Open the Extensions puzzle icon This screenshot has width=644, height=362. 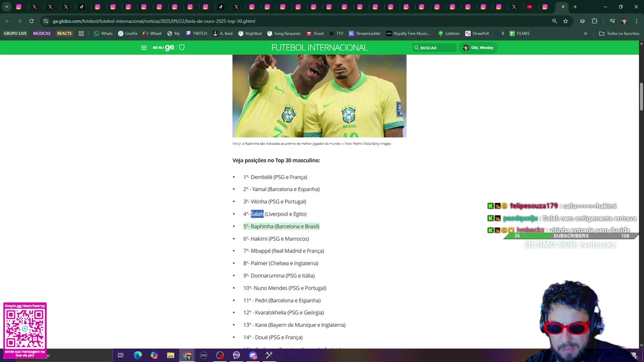595,21
